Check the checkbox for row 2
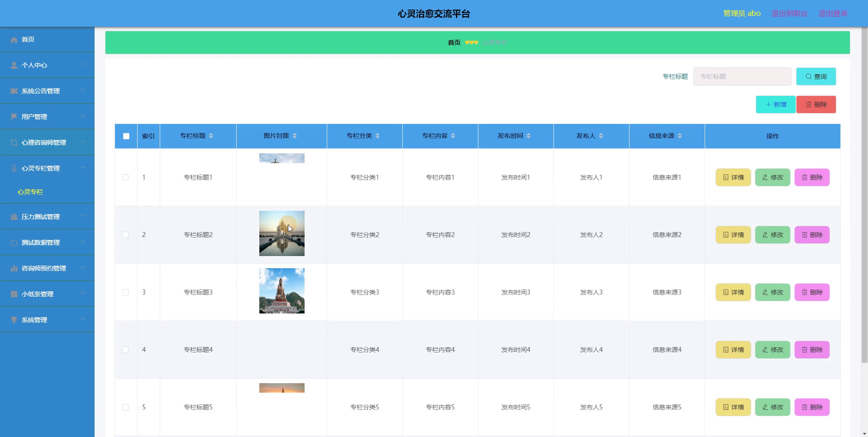868x437 pixels. click(x=125, y=235)
